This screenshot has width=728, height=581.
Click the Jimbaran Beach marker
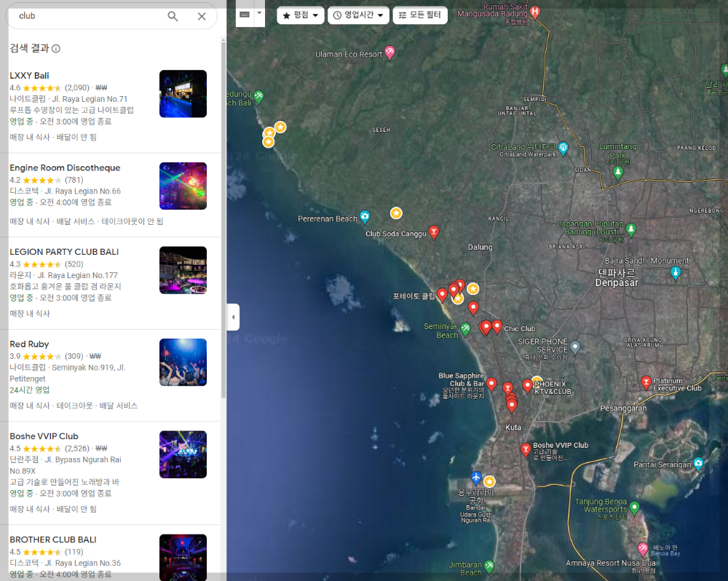(x=489, y=566)
